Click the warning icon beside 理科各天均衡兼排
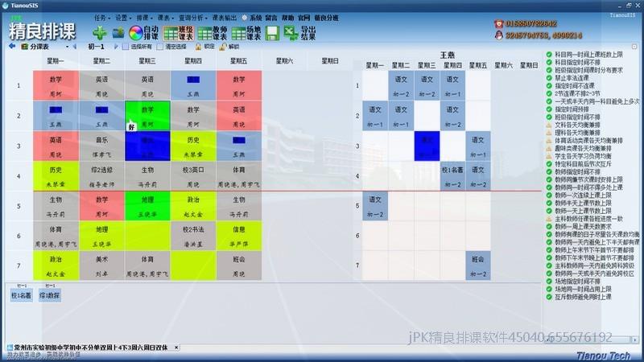Viewport: 644px width, 362px height. pos(549,133)
